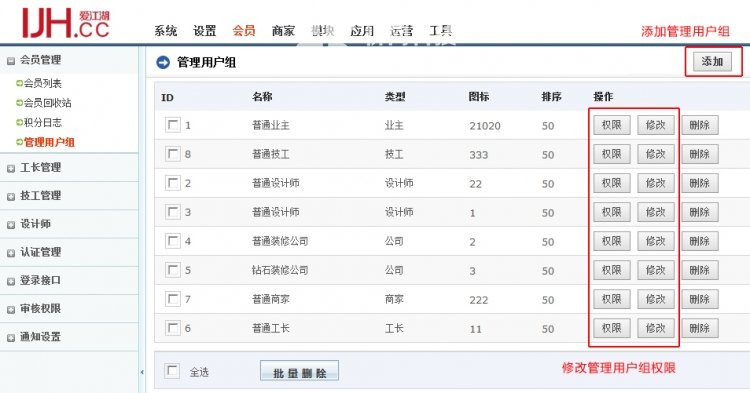Open 积分日志 in the sidebar
Viewport: 750px width, 393px height.
[43, 122]
